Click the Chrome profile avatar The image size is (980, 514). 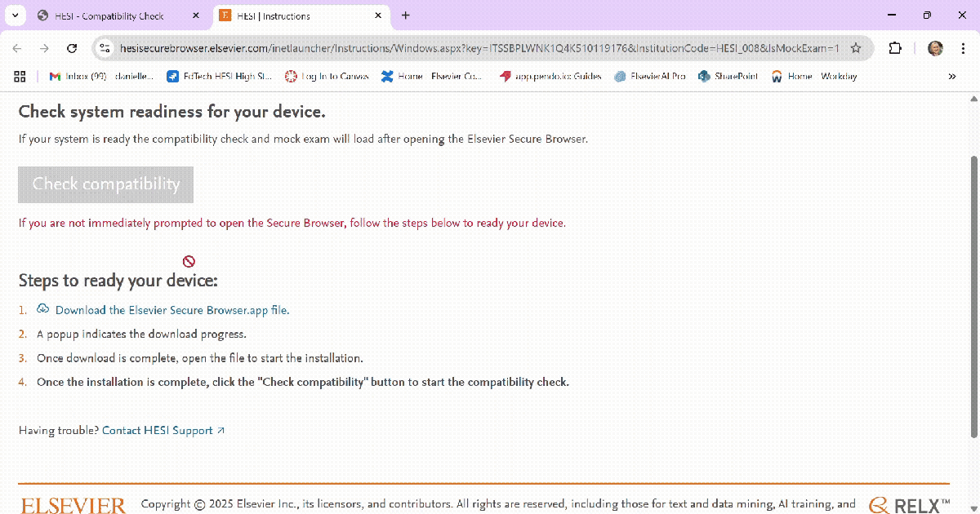click(935, 48)
